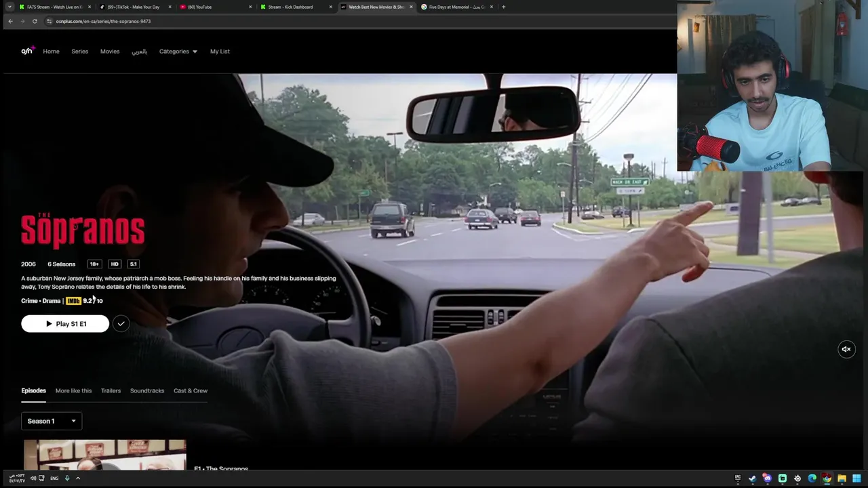The height and width of the screenshot is (488, 868).
Task: Click the year '2006' text
Action: pyautogui.click(x=28, y=264)
